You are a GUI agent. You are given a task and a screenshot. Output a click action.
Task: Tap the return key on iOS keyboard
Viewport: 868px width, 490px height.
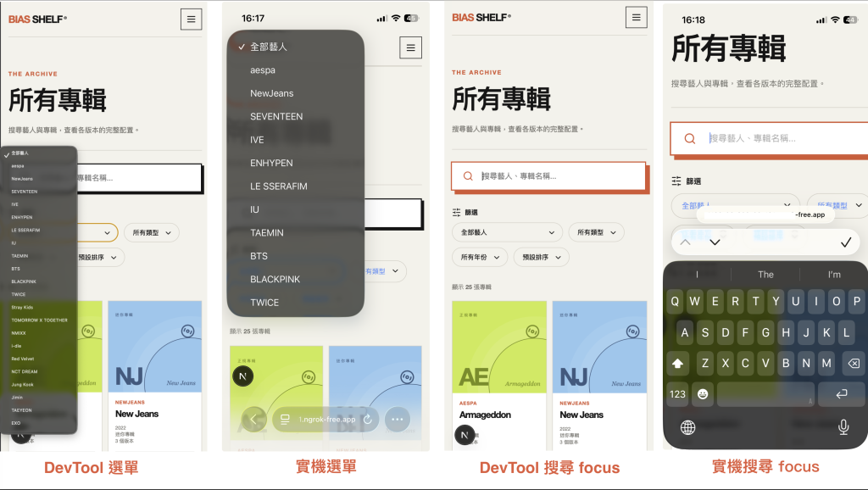[x=842, y=393]
